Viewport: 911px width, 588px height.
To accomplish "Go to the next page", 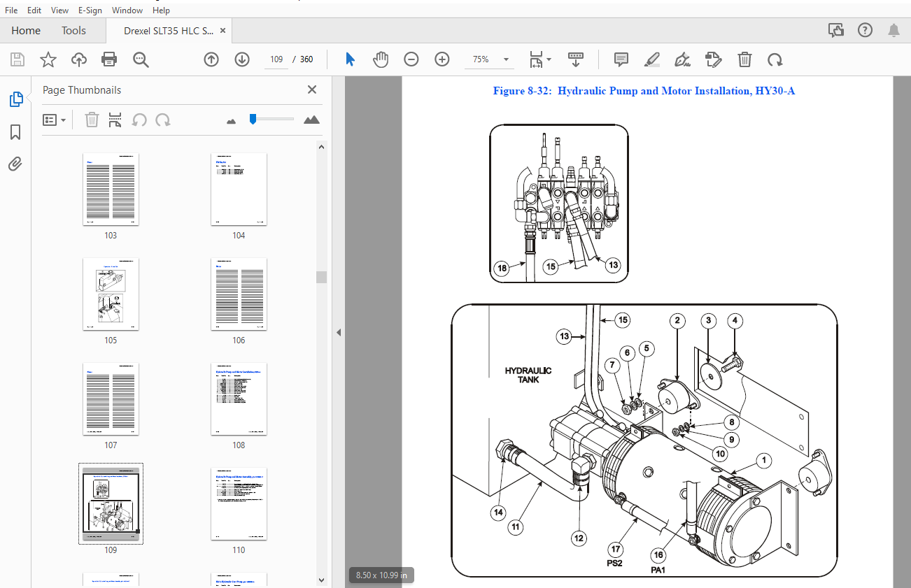I will 242,59.
